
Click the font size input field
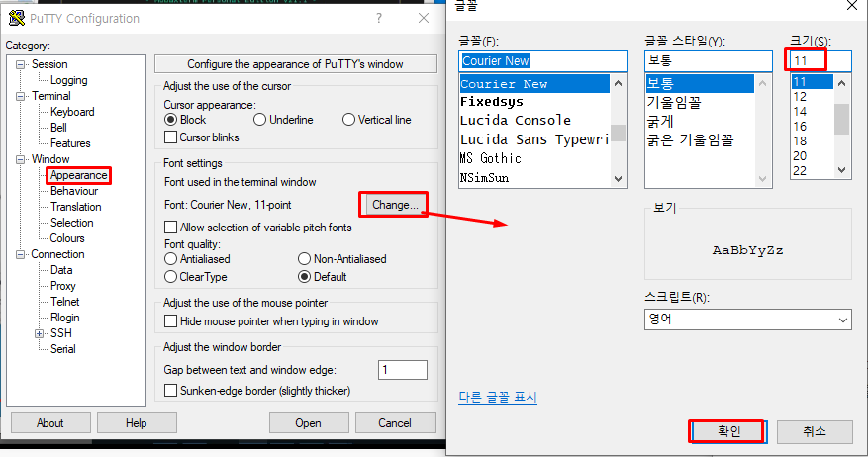[820, 61]
